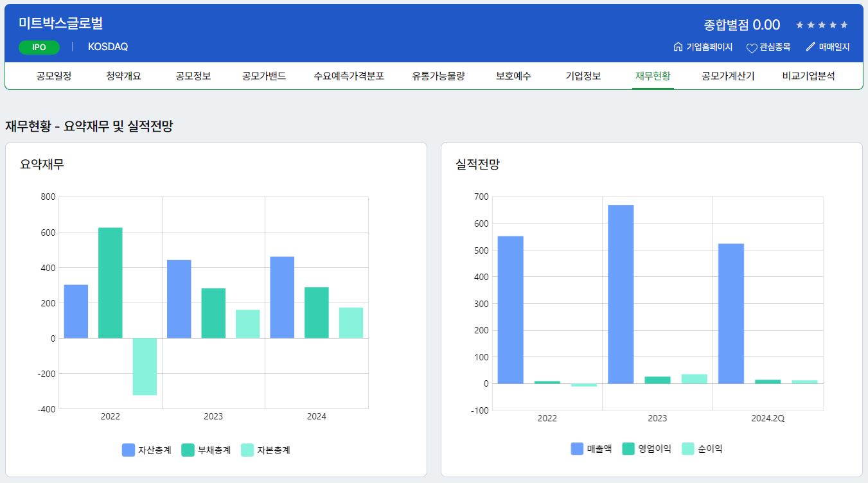Click the heart icon for 관심종목

pos(752,48)
